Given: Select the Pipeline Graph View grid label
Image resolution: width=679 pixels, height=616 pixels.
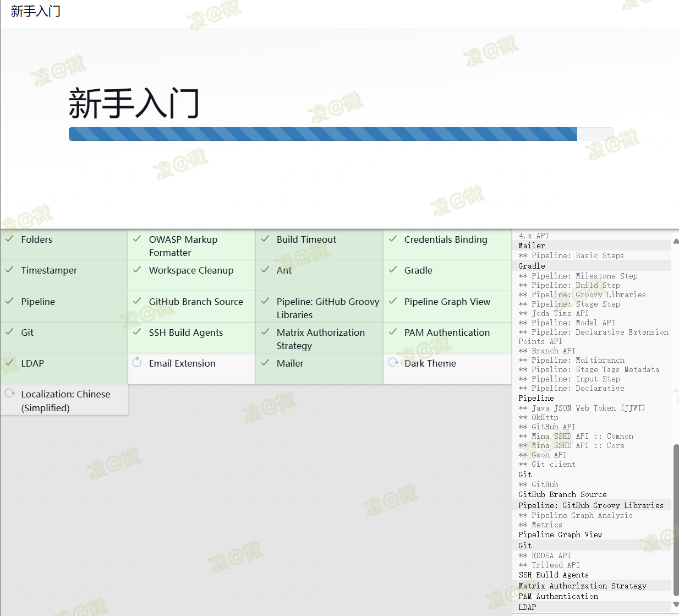Looking at the screenshot, I should click(447, 302).
